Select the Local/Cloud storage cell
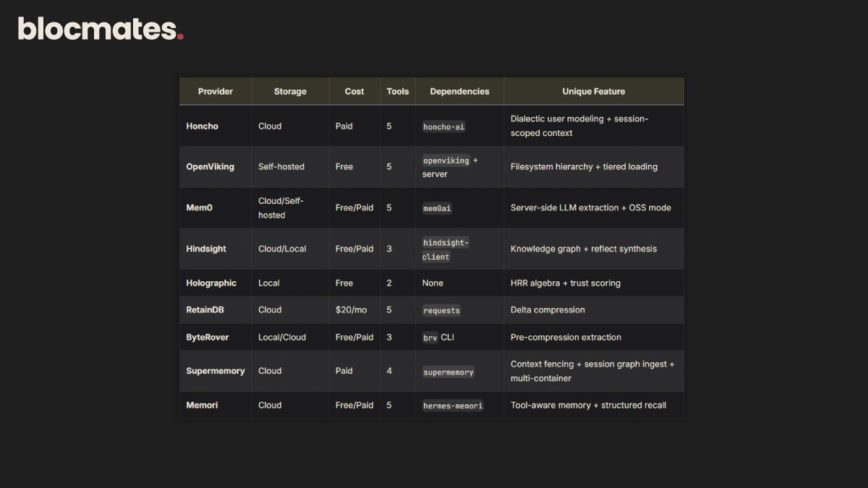Viewport: 868px width, 488px height. pos(282,338)
